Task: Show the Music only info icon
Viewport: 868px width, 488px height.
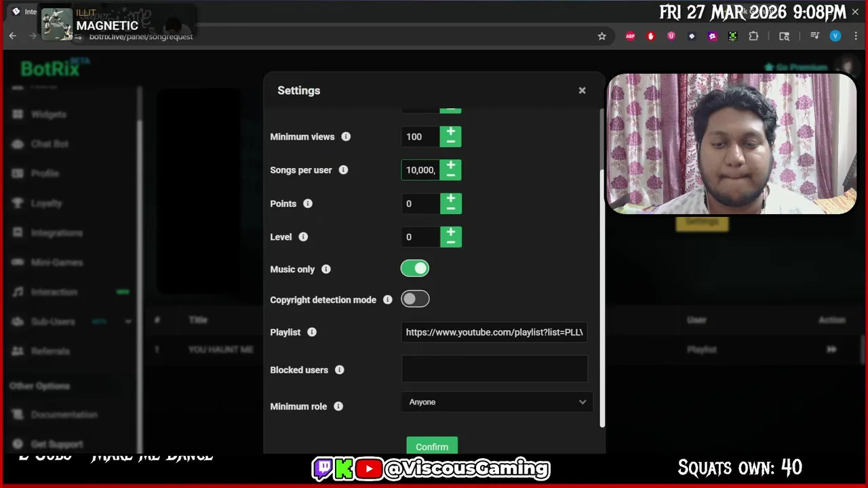Action: tap(326, 269)
